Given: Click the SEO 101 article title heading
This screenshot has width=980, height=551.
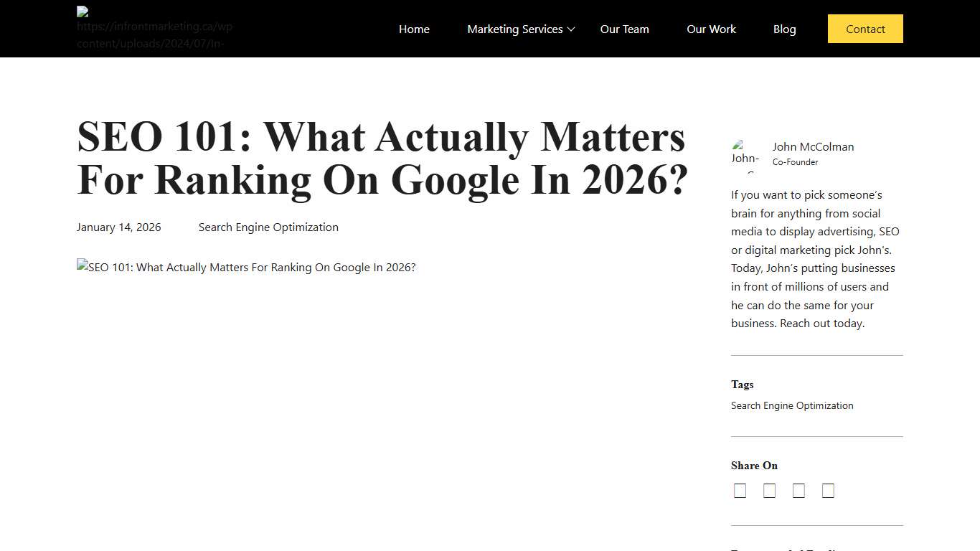Looking at the screenshot, I should [x=382, y=158].
